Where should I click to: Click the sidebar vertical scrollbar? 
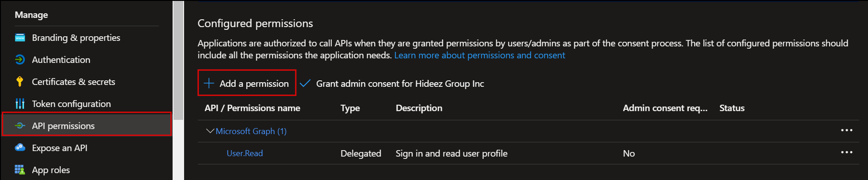[x=178, y=61]
